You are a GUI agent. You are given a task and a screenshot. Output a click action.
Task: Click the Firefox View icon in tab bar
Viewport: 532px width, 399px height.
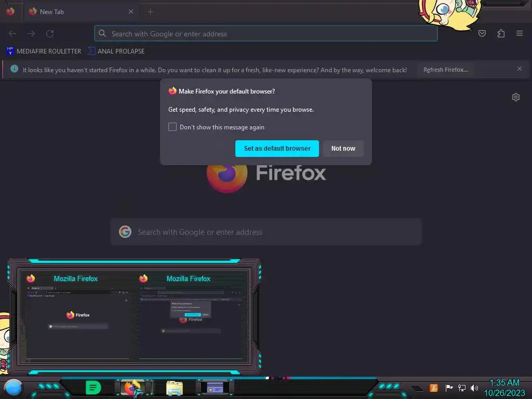tap(10, 11)
